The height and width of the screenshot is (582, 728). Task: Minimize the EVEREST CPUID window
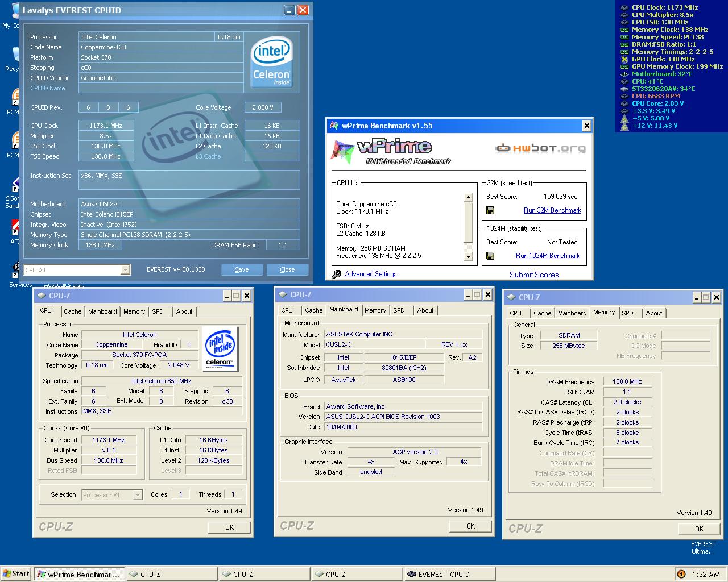point(289,10)
